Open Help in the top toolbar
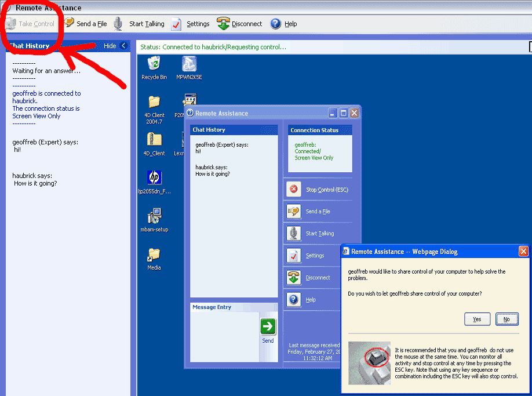The image size is (532, 396). pyautogui.click(x=283, y=24)
